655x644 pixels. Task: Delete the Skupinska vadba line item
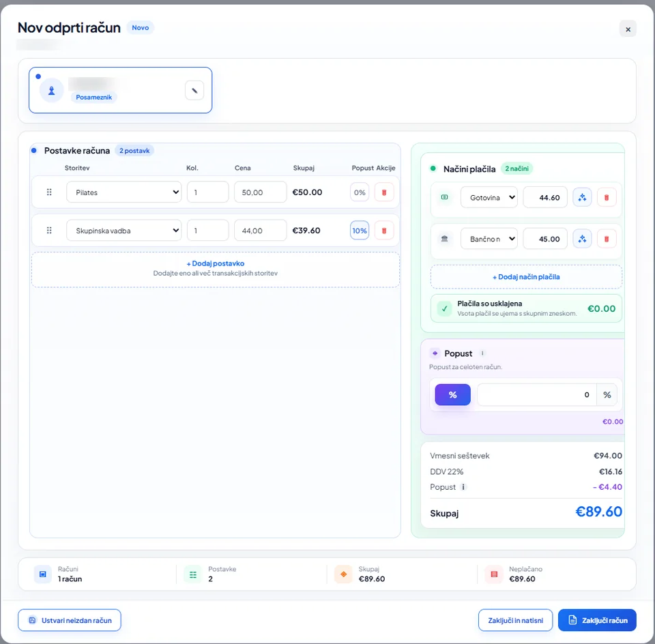click(x=384, y=231)
